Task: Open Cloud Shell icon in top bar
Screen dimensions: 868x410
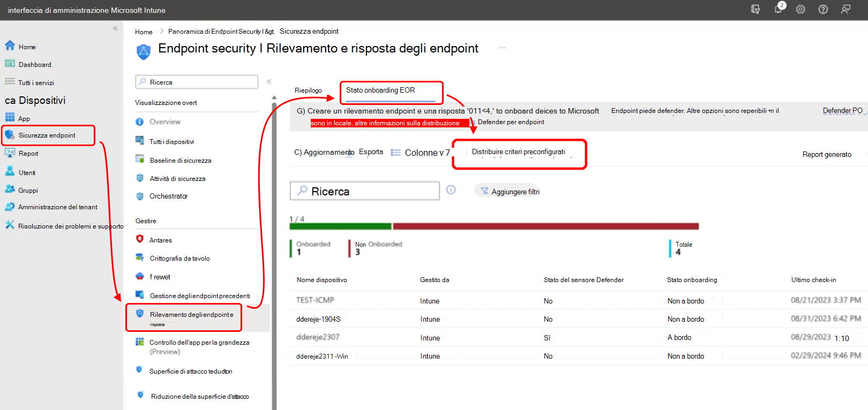Action: pos(755,9)
